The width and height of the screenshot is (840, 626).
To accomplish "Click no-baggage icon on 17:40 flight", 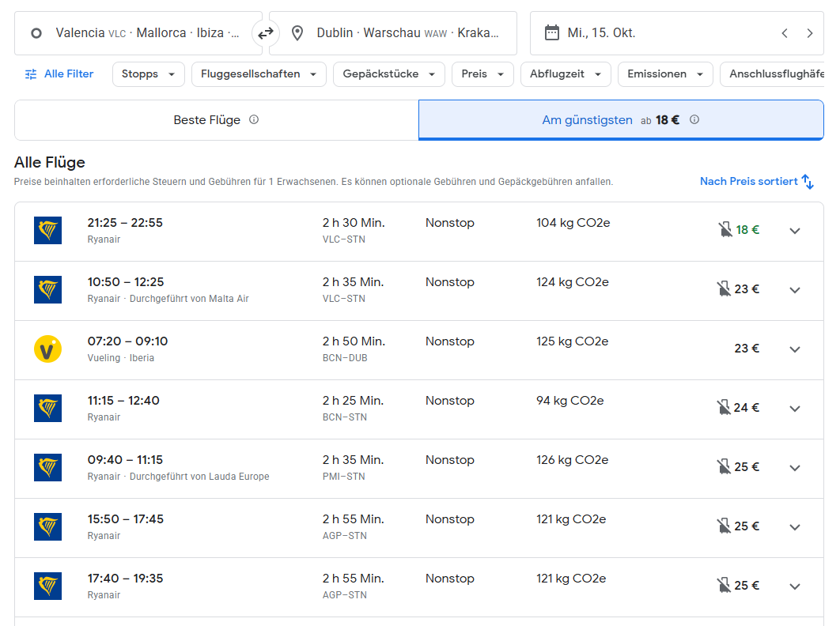I will pyautogui.click(x=724, y=586).
